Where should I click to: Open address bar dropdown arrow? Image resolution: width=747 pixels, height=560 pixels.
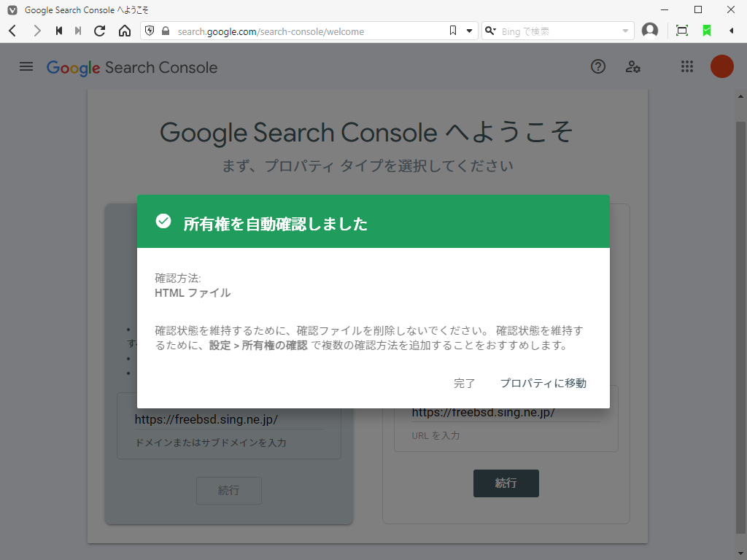[x=469, y=31]
